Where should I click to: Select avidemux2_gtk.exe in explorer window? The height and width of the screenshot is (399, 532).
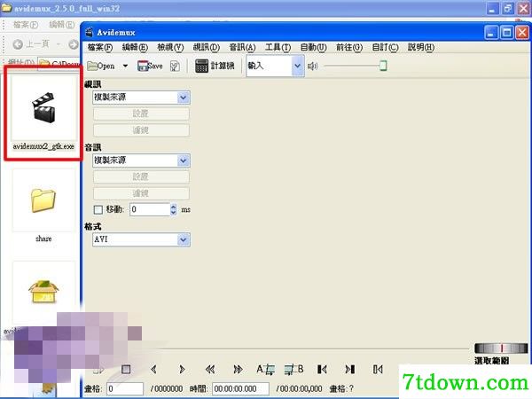[x=43, y=113]
